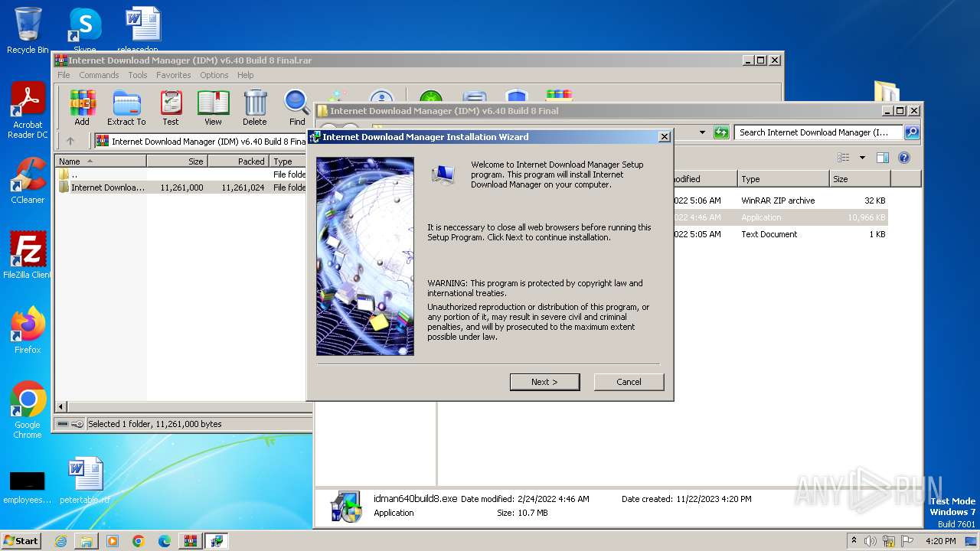Open the WinRAR Favorites menu
The width and height of the screenshot is (980, 551).
tap(174, 75)
